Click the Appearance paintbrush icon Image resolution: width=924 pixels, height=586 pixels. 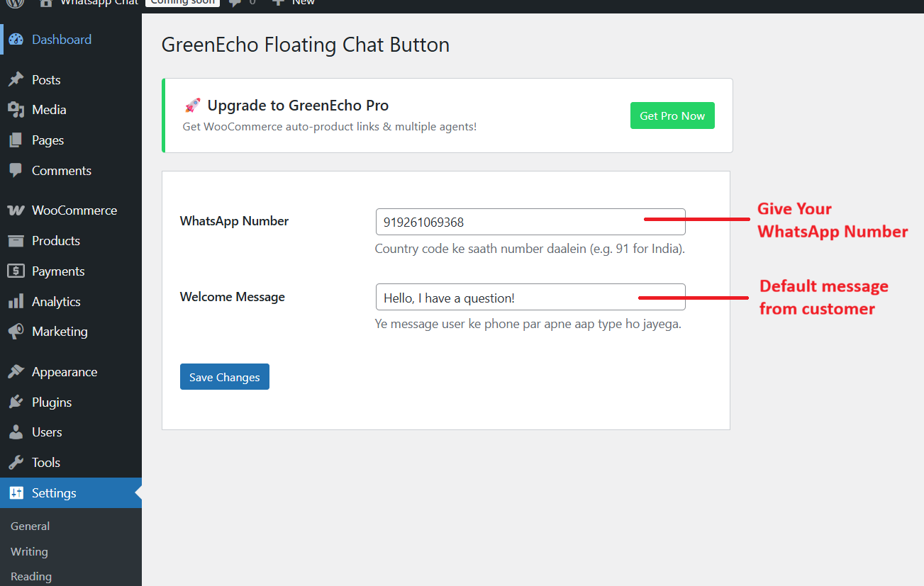tap(16, 372)
